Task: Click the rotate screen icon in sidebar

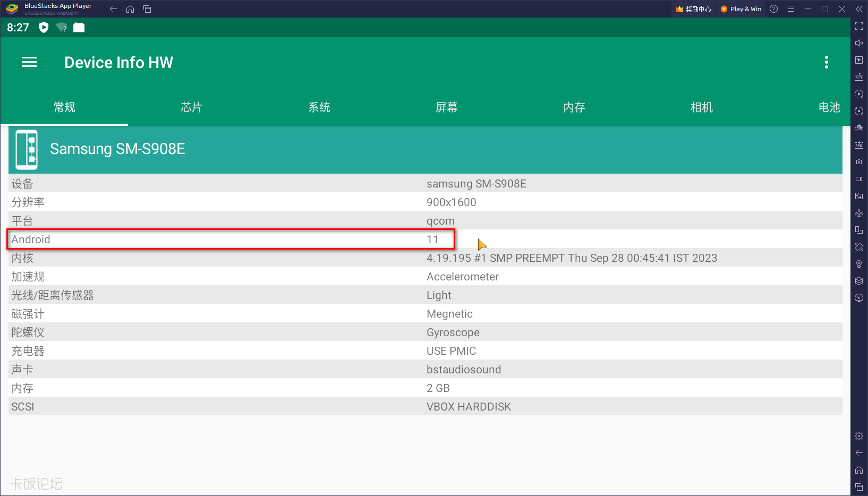Action: click(859, 230)
